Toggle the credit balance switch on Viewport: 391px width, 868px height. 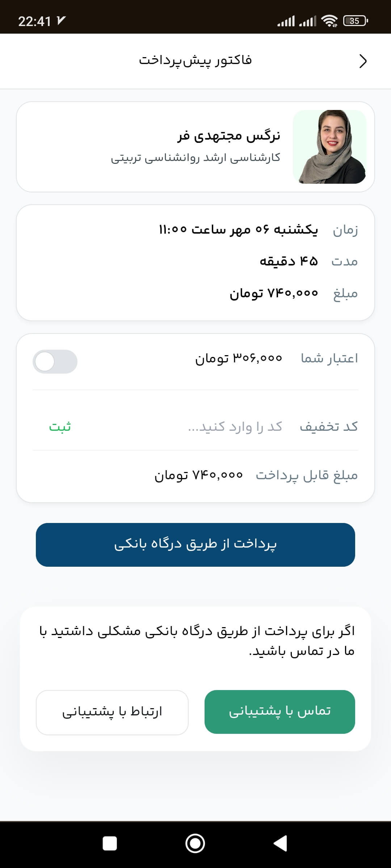(55, 361)
